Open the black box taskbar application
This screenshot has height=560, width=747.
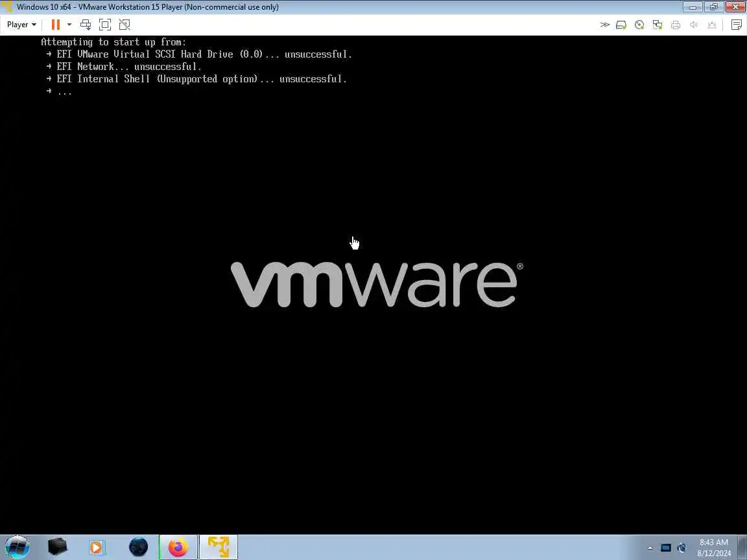tap(58, 547)
